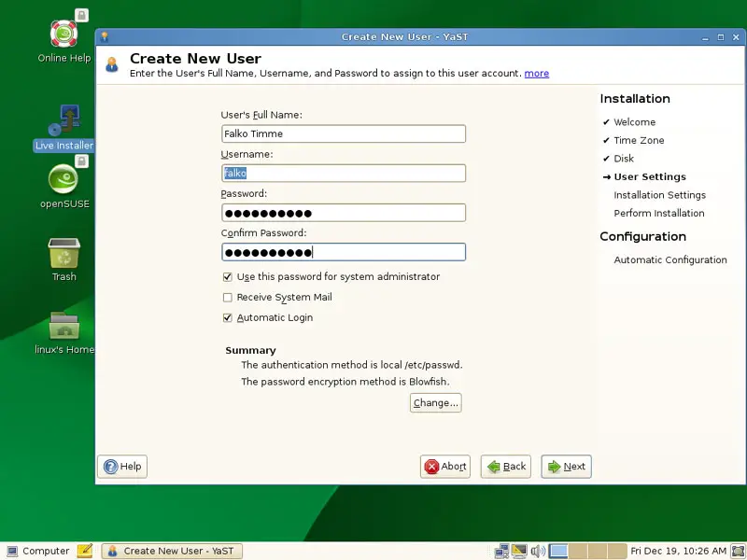
Task: Switch to the fourth workspace in the pager
Action: tap(617, 551)
